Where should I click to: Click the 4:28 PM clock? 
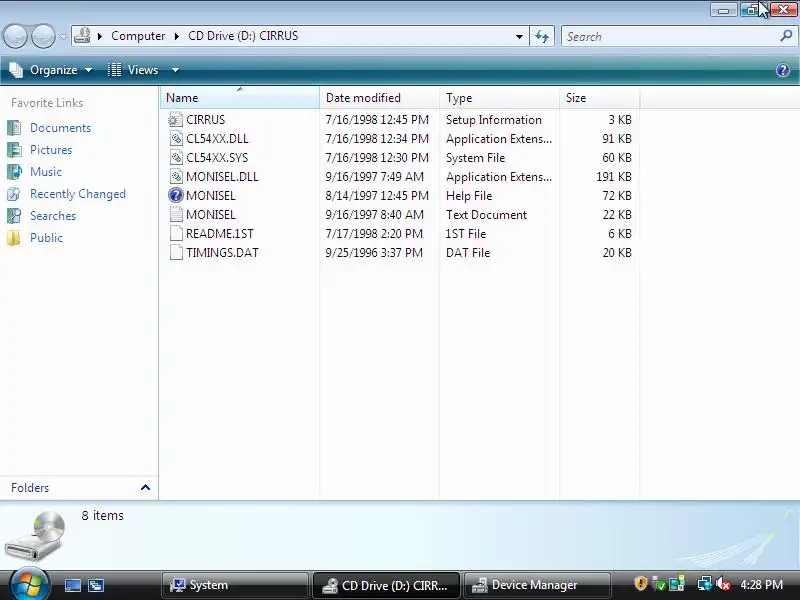pyautogui.click(x=762, y=585)
